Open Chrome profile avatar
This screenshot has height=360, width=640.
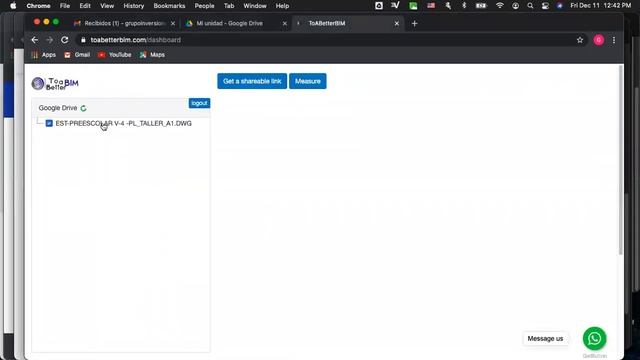599,40
